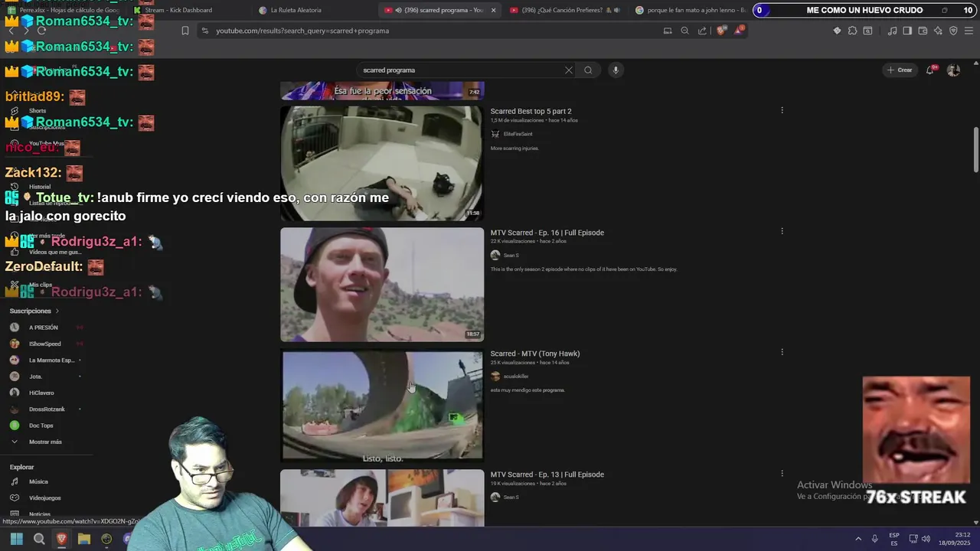Image resolution: width=980 pixels, height=551 pixels.
Task: Click the Crear button
Action: pos(900,70)
